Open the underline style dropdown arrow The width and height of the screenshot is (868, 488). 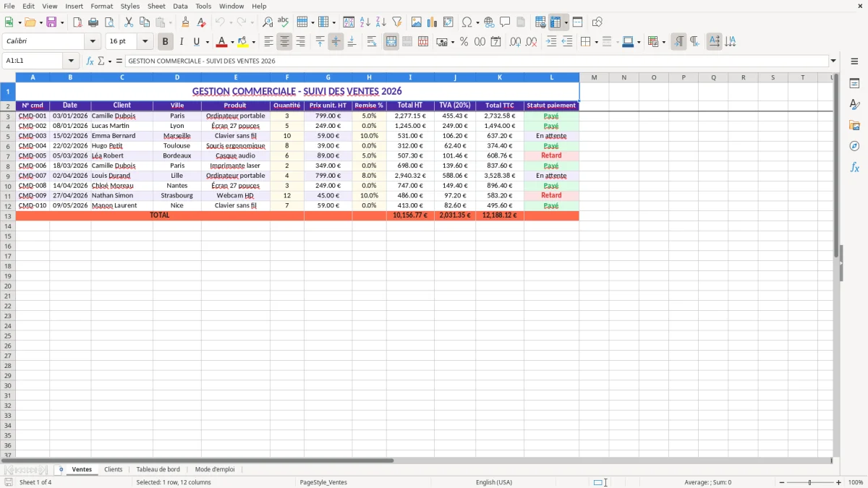207,42
